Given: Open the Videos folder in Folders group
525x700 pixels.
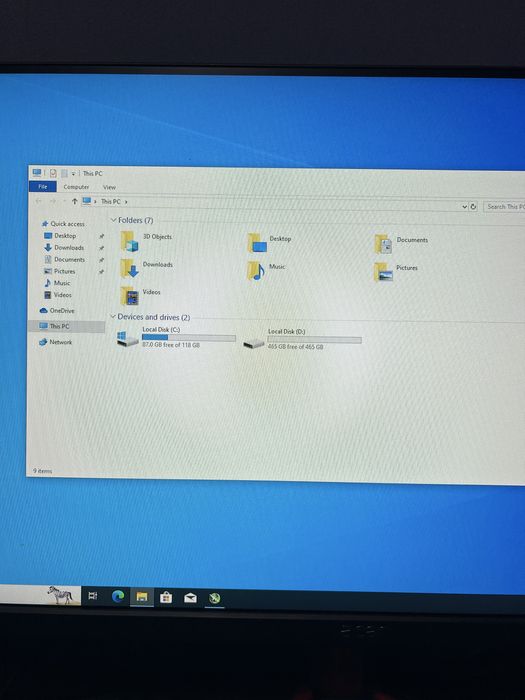Looking at the screenshot, I should tap(129, 296).
